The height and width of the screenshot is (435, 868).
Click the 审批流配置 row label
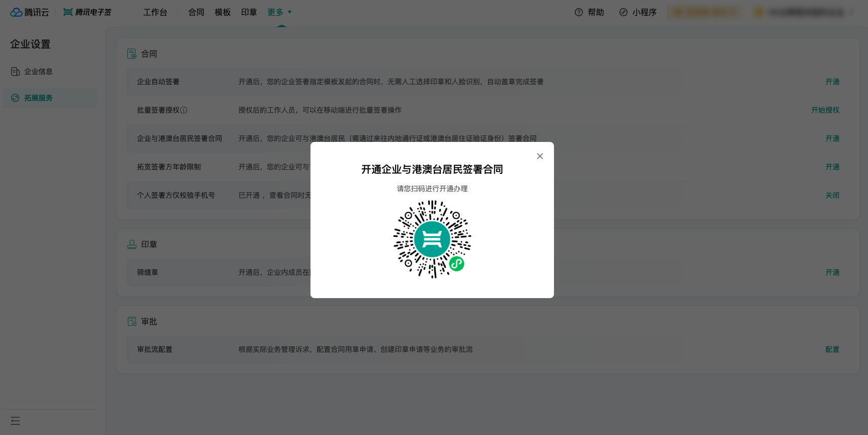(x=155, y=349)
